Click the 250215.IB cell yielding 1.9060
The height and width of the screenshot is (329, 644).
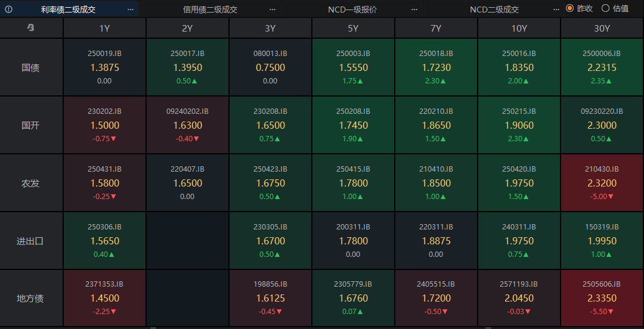coord(519,125)
